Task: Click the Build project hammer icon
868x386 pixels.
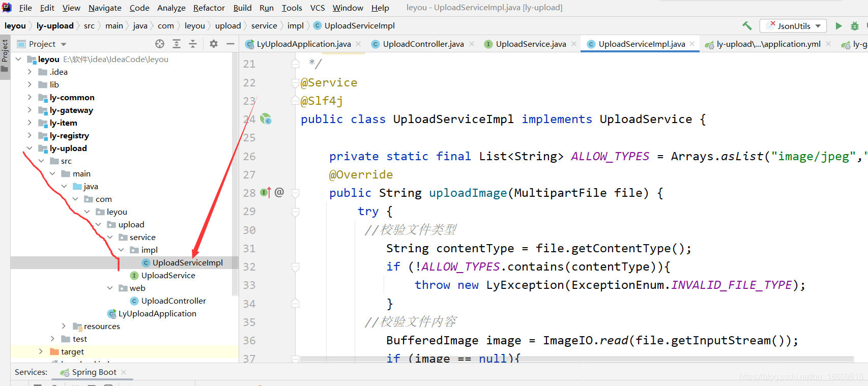Action: [747, 25]
